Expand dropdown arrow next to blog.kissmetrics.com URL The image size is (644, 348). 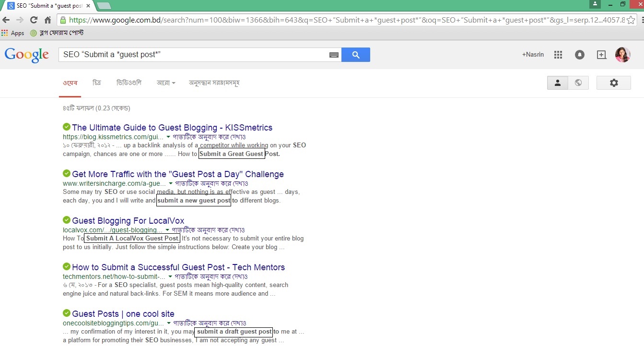pos(168,137)
